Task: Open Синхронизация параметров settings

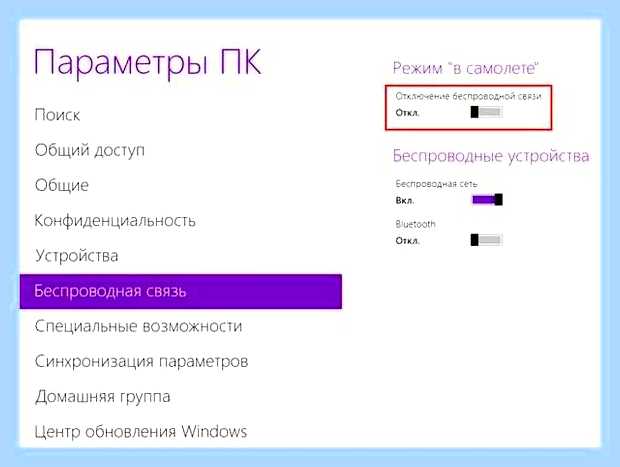Action: click(142, 361)
